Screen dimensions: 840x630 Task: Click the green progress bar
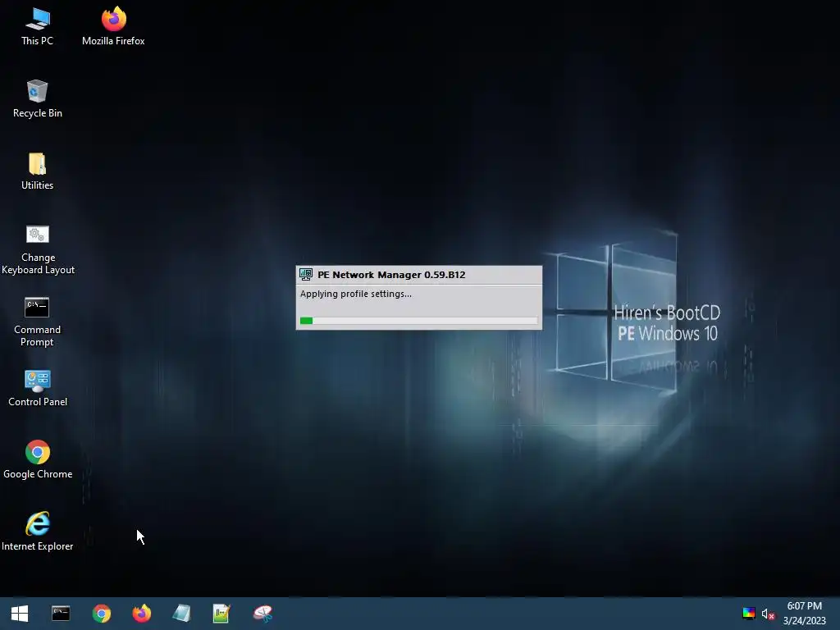pos(419,321)
